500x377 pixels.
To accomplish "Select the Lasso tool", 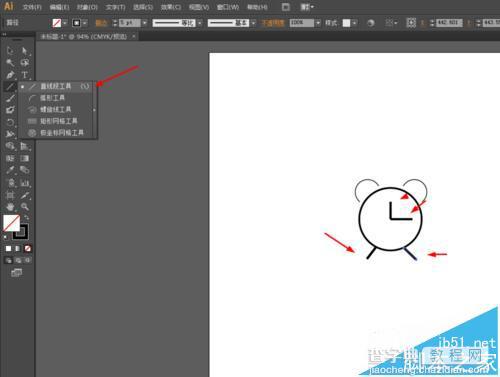I will (24, 63).
